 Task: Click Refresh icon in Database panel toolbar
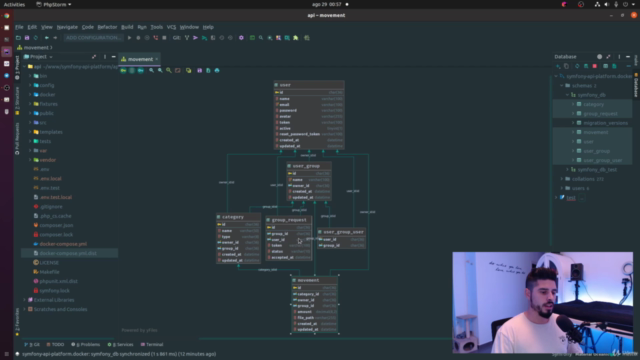coord(577,66)
